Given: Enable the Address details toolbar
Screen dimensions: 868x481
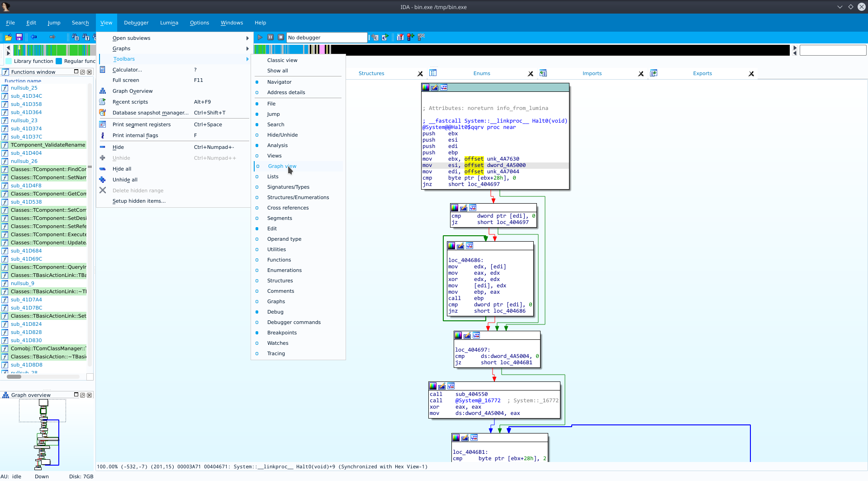Looking at the screenshot, I should point(298,92).
